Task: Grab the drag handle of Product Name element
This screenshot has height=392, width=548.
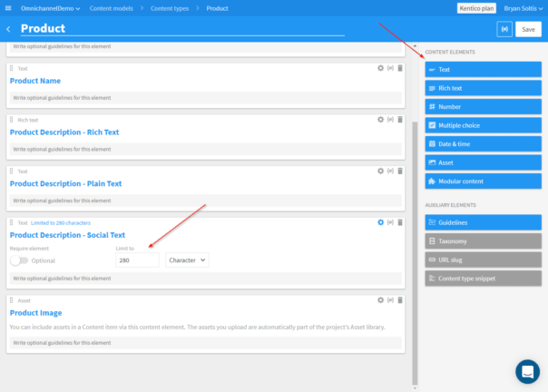Action: (11, 68)
